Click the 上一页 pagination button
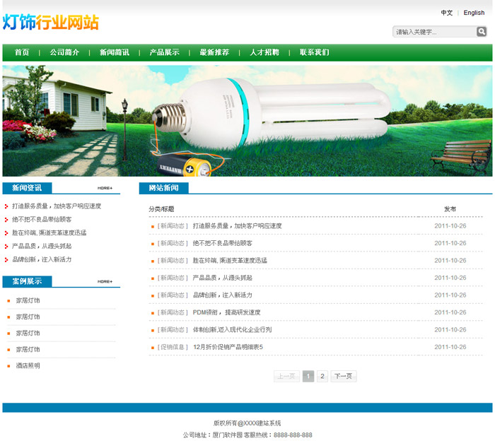This screenshot has width=495, height=448. coord(286,377)
